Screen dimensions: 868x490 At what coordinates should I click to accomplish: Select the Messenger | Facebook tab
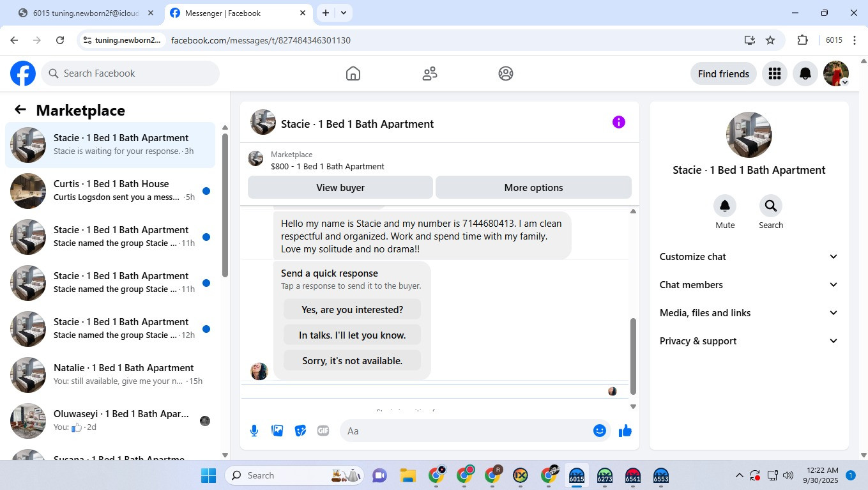click(x=238, y=13)
